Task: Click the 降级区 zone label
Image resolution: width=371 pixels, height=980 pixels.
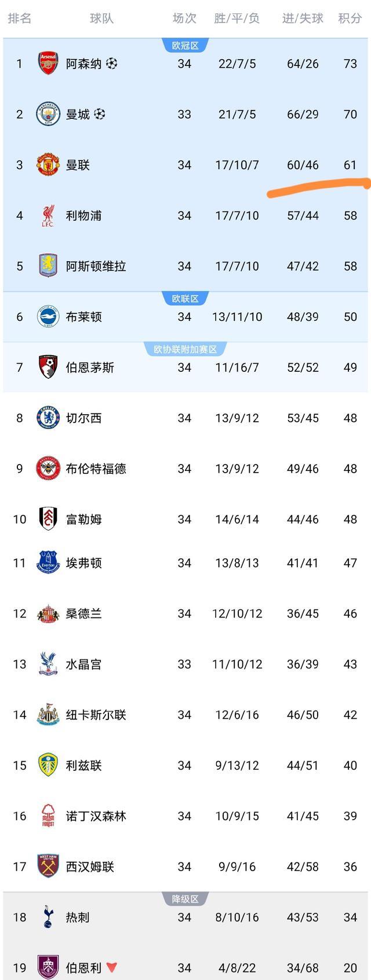Action: [x=185, y=899]
